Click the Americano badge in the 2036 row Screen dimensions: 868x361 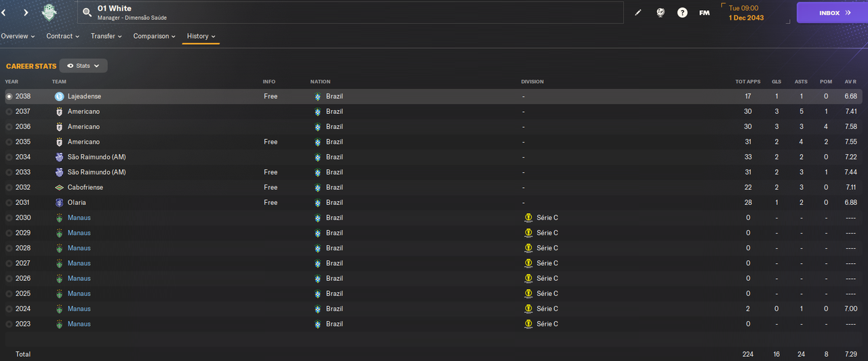click(x=59, y=127)
